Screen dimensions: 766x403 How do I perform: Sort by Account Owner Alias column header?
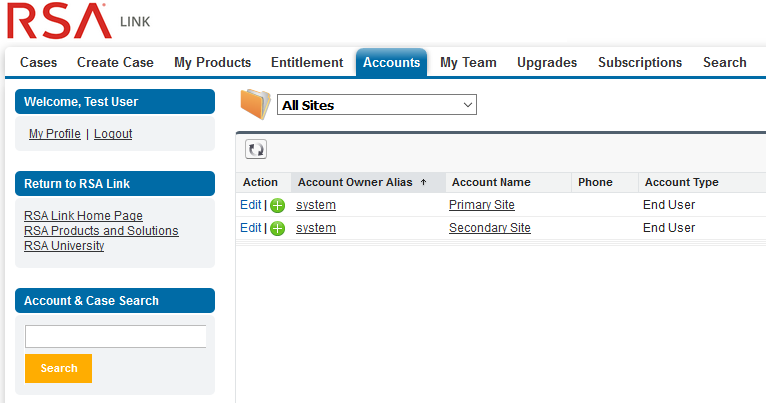(368, 182)
